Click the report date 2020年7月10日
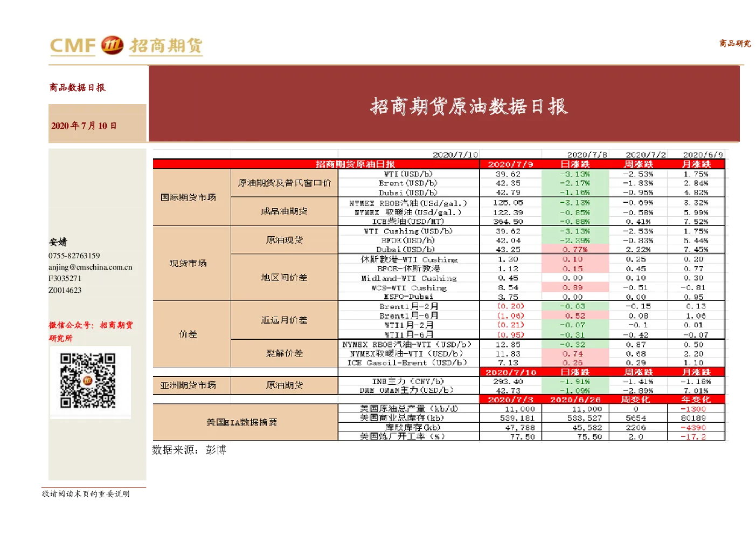This screenshot has width=756, height=535. (84, 126)
